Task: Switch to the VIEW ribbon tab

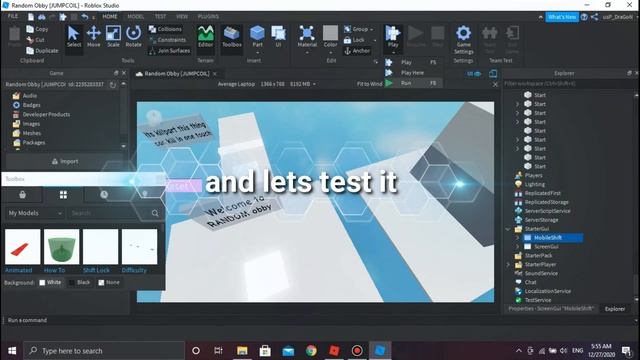Action: pyautogui.click(x=182, y=16)
